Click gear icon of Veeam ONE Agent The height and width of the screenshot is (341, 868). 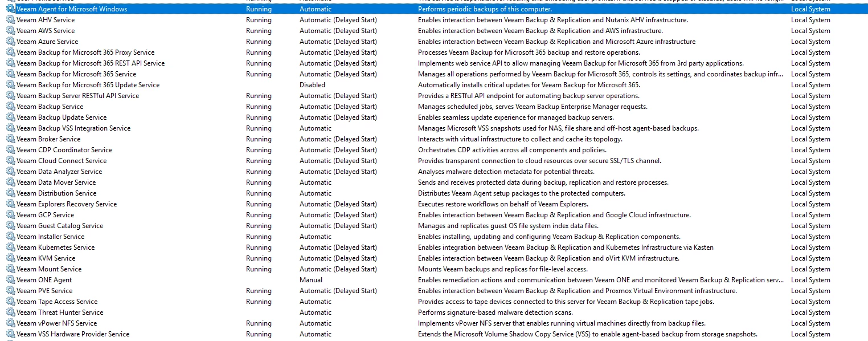point(11,280)
